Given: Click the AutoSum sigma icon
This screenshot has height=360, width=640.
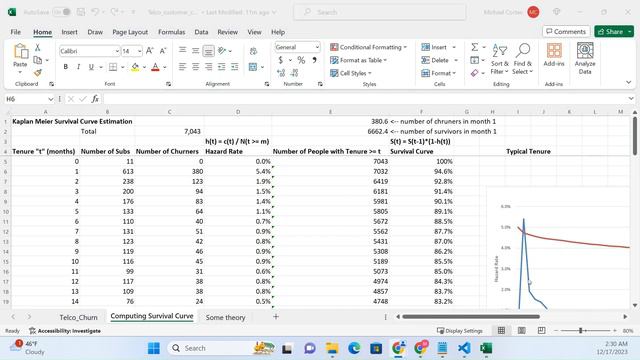Looking at the screenshot, I should 474,47.
